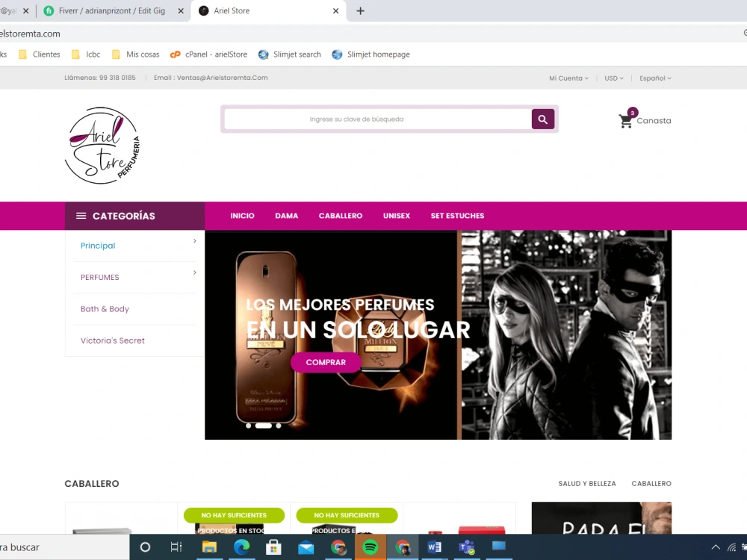
Task: Open the Mis cosas bookmarks folder
Action: point(136,55)
